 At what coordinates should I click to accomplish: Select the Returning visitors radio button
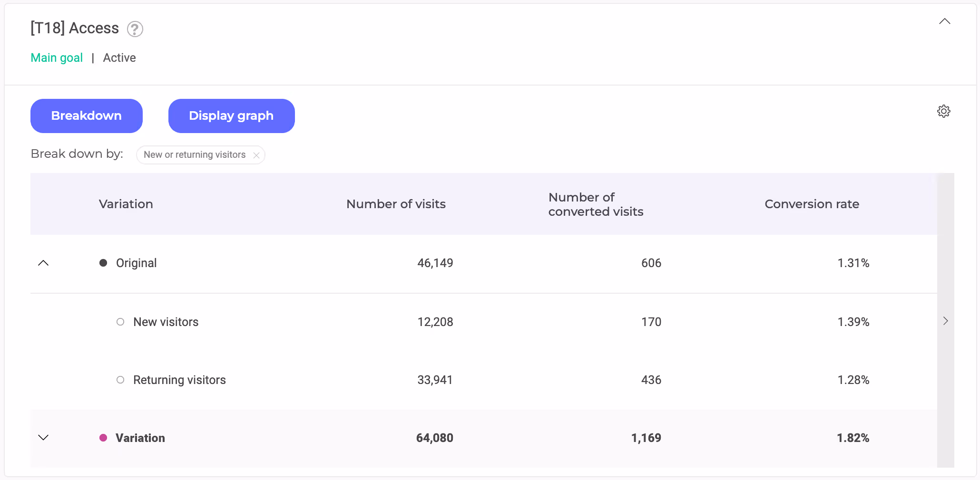(x=120, y=380)
